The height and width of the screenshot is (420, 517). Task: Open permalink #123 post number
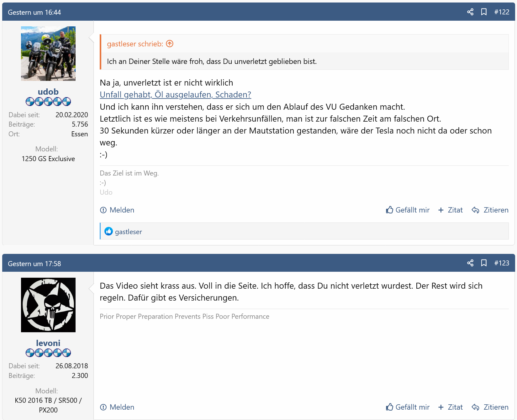click(x=502, y=263)
